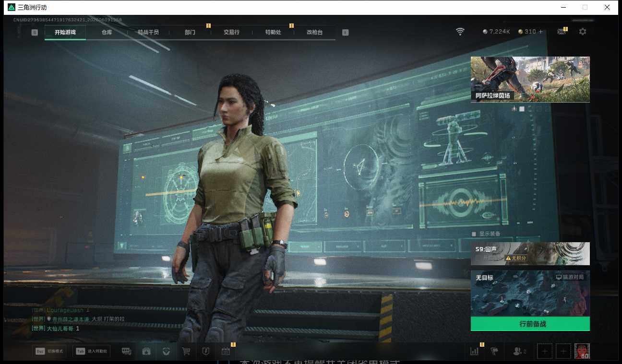The image size is (622, 364).
Task: Check the network signal icon
Action: pos(460,32)
